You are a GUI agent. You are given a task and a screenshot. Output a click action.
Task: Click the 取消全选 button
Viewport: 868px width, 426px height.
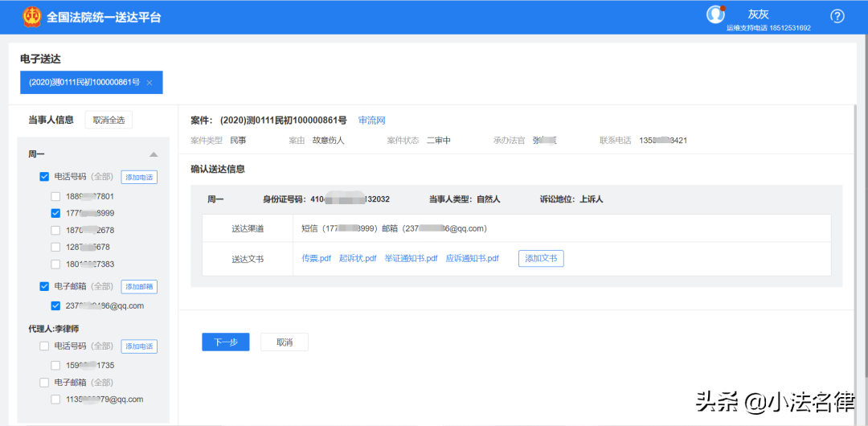point(108,120)
